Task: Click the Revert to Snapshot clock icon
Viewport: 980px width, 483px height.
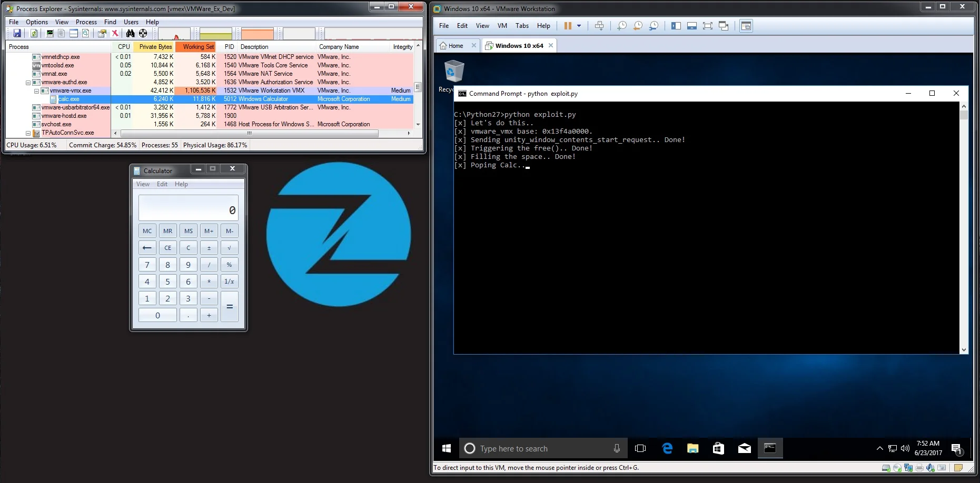Action: pos(638,26)
